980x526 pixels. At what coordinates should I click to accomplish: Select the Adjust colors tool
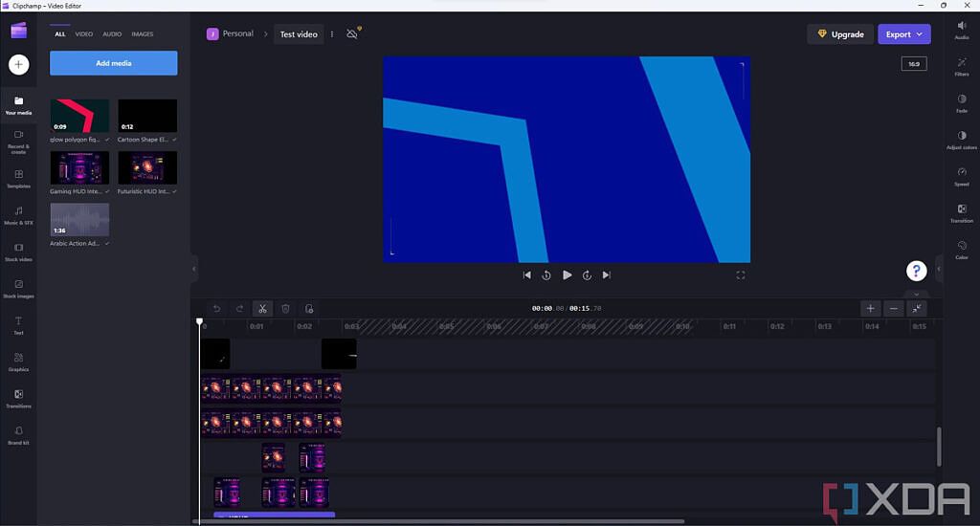[961, 137]
